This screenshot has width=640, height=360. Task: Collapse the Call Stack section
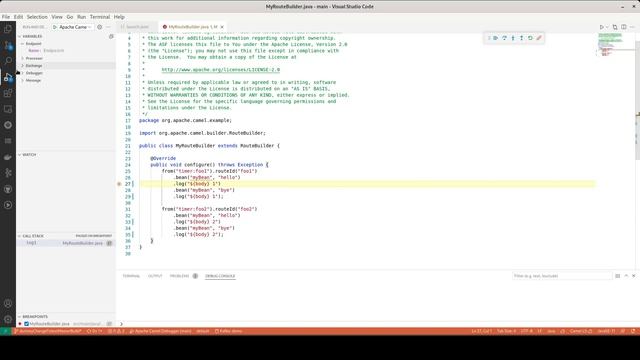[19, 236]
